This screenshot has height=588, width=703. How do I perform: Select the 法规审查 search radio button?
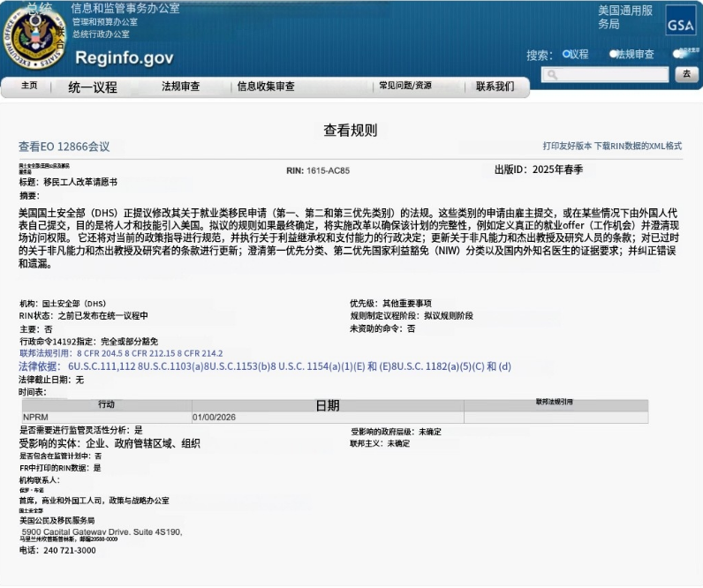click(613, 54)
